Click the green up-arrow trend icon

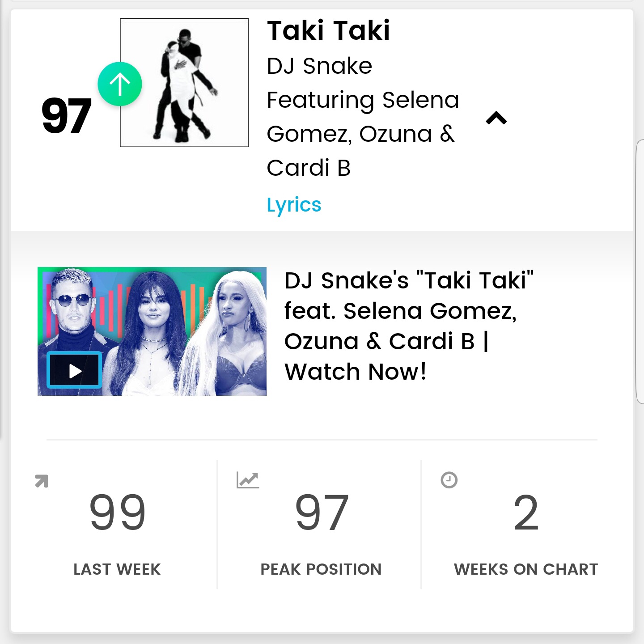(120, 84)
